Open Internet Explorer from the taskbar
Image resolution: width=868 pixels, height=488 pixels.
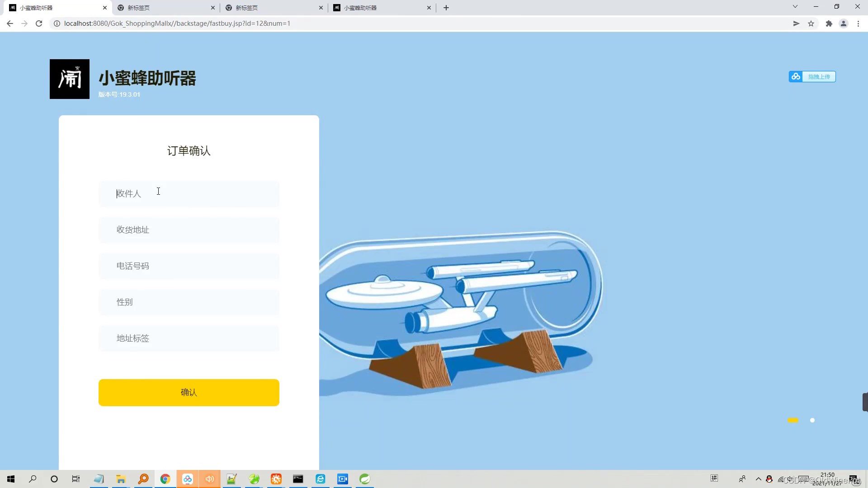pyautogui.click(x=321, y=479)
